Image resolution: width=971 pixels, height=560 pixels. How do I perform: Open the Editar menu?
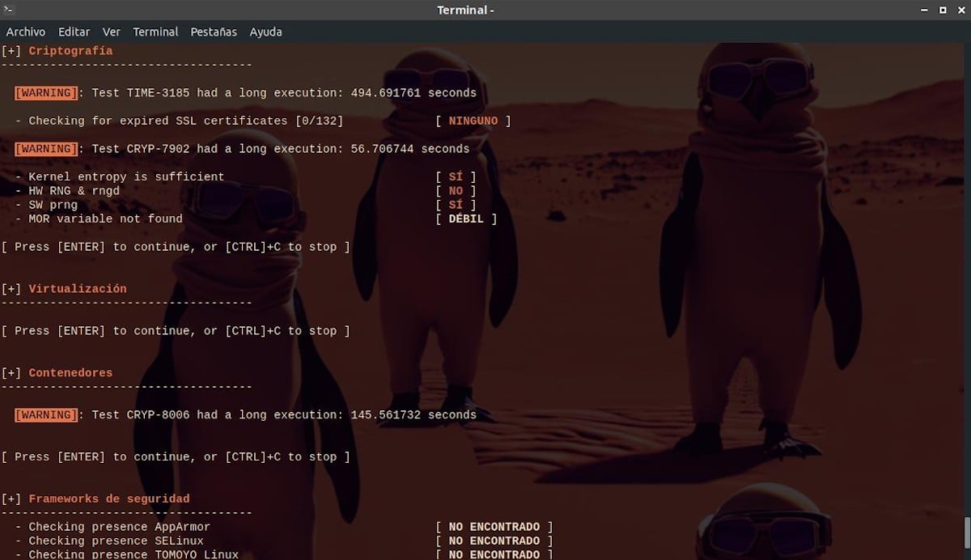[x=74, y=32]
